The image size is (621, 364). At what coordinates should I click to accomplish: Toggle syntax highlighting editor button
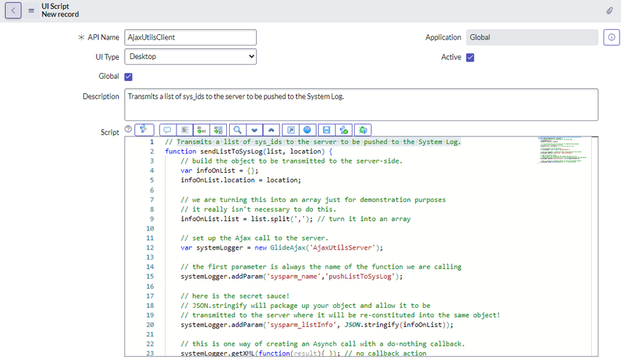[x=144, y=130]
